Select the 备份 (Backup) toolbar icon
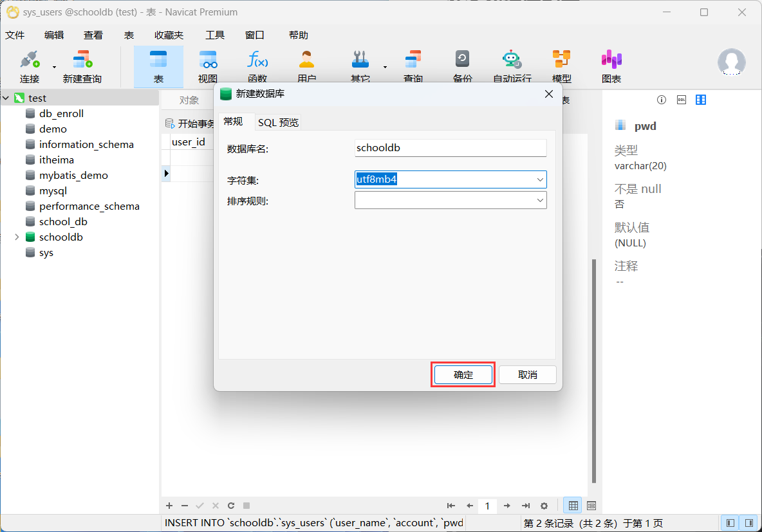The image size is (762, 532). tap(462, 67)
